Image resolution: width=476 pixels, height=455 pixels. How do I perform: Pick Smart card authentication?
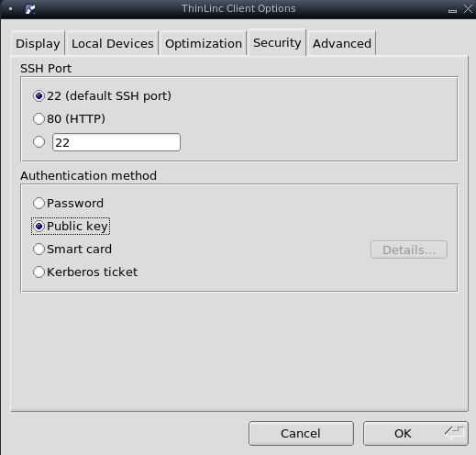(72, 250)
